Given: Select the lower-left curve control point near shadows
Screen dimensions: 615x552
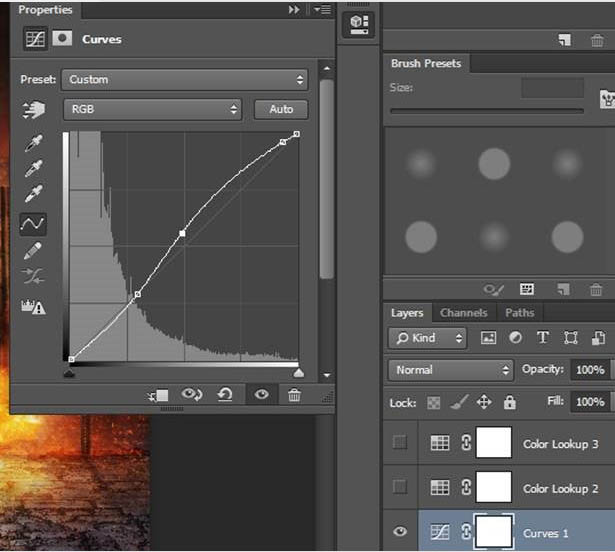Looking at the screenshot, I should pyautogui.click(x=137, y=294).
